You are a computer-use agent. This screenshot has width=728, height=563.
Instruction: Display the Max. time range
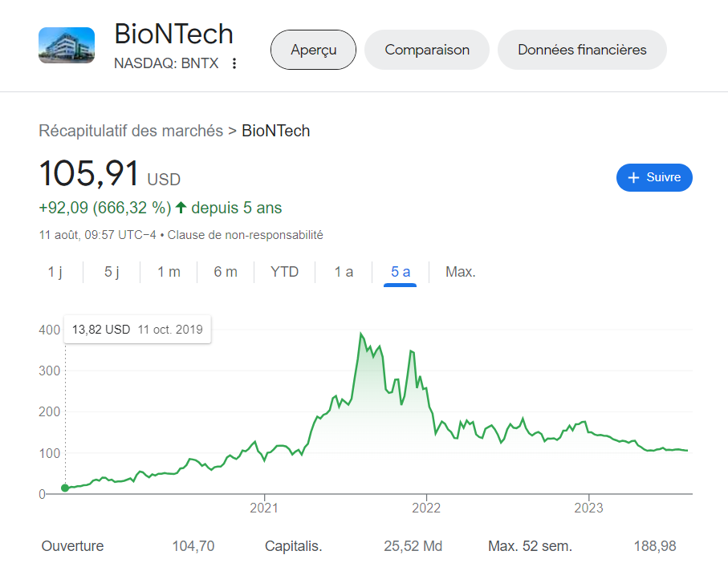coord(461,272)
